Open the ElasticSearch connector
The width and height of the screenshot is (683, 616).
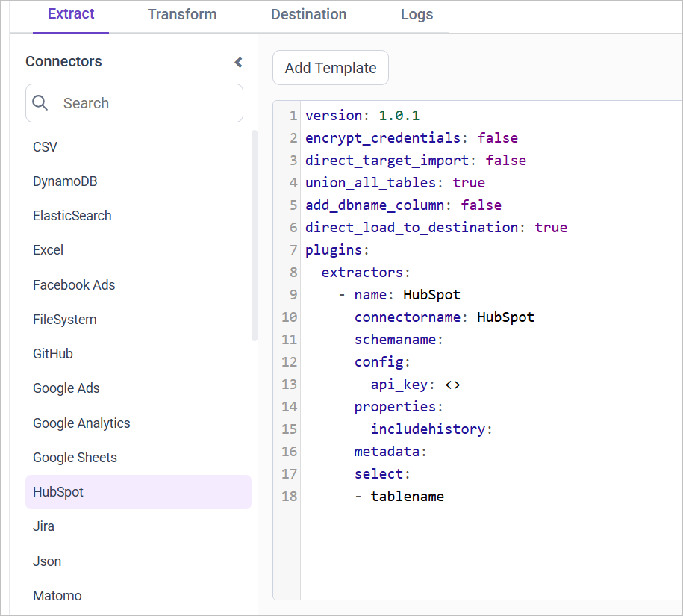[x=72, y=215]
